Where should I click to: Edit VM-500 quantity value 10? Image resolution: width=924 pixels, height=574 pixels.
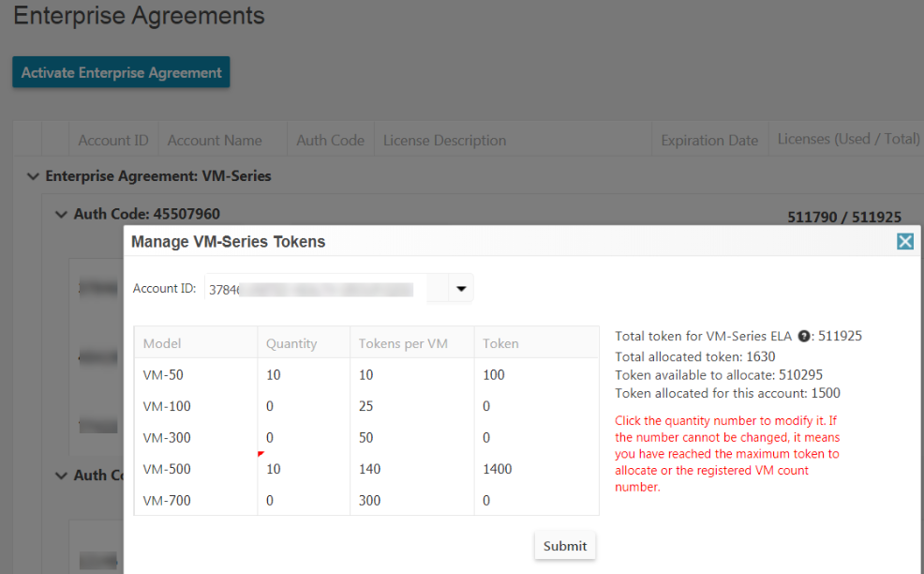point(274,469)
